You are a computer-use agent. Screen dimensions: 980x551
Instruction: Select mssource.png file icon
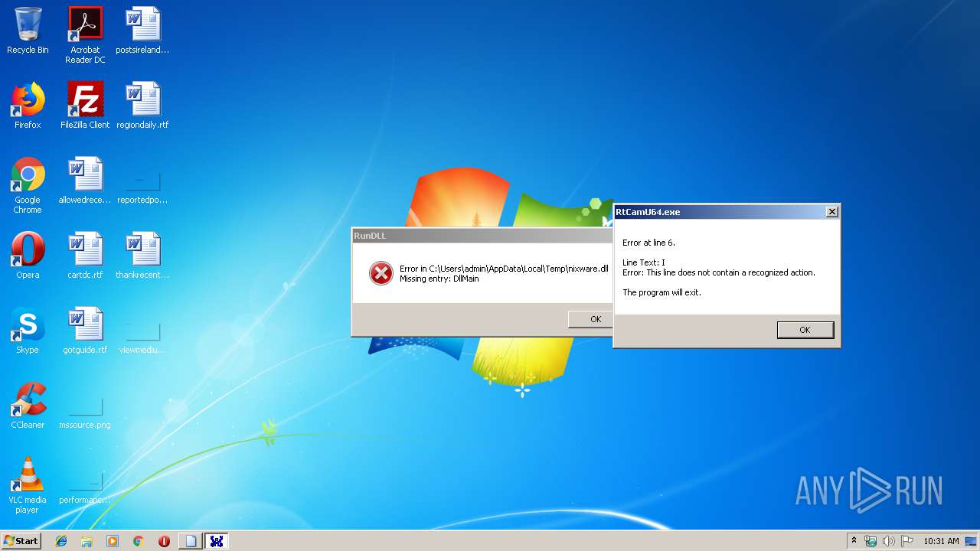click(85, 406)
